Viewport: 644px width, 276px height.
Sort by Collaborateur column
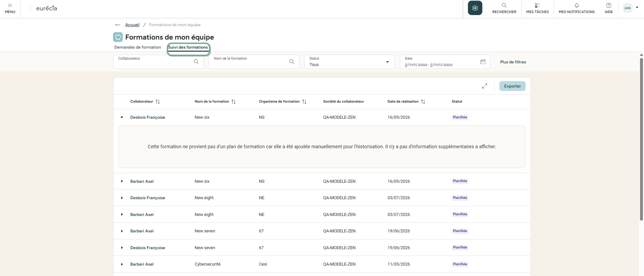coord(158,102)
